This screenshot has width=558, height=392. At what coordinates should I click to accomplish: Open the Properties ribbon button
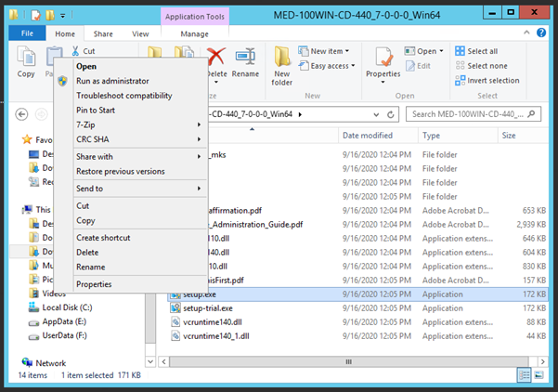[383, 66]
